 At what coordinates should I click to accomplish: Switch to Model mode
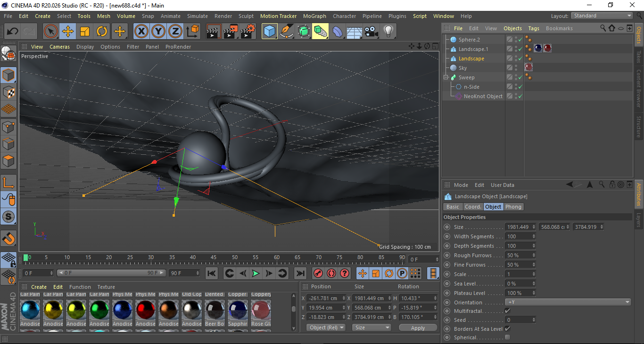tap(8, 75)
